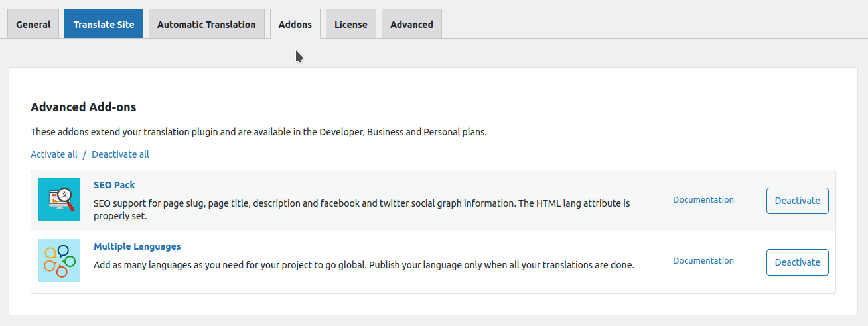The width and height of the screenshot is (868, 326).
Task: View Documentation for SEO Pack
Action: click(703, 199)
